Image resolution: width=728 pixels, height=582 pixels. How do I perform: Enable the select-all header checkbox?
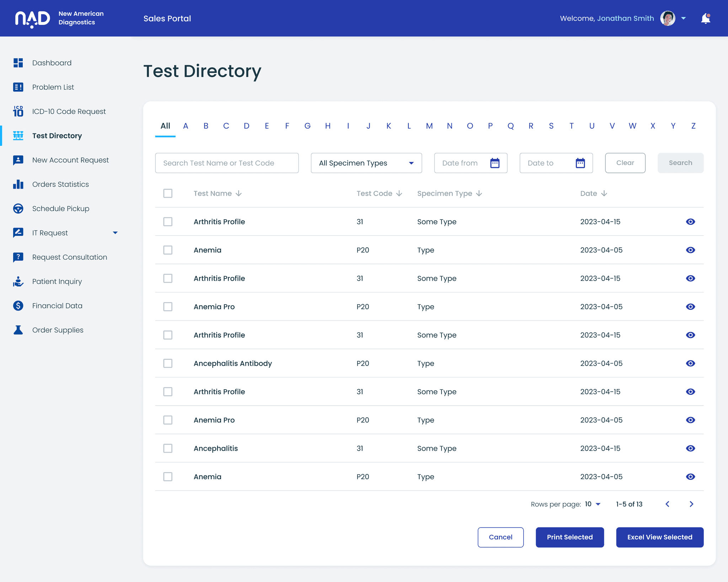coord(168,193)
